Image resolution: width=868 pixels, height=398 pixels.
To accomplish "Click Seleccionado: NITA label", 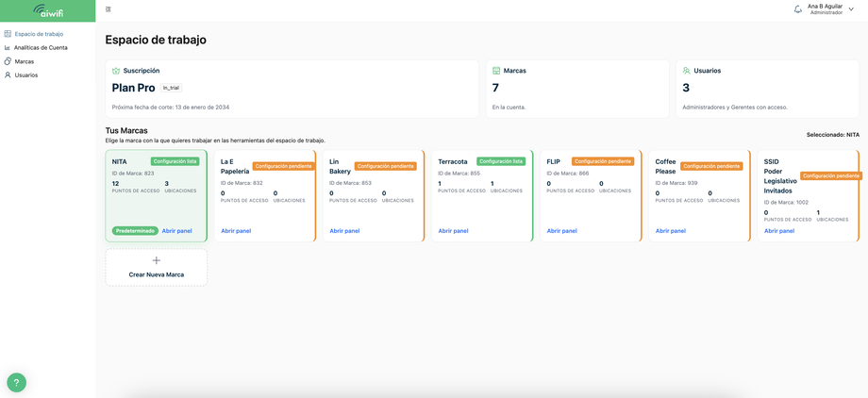I will coord(833,135).
